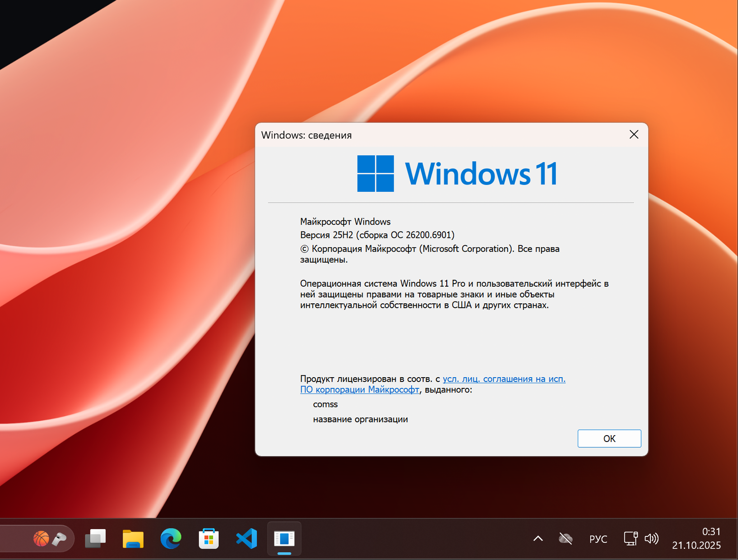This screenshot has width=738, height=560.
Task: Open File Explorer from the taskbar
Action: pyautogui.click(x=133, y=538)
